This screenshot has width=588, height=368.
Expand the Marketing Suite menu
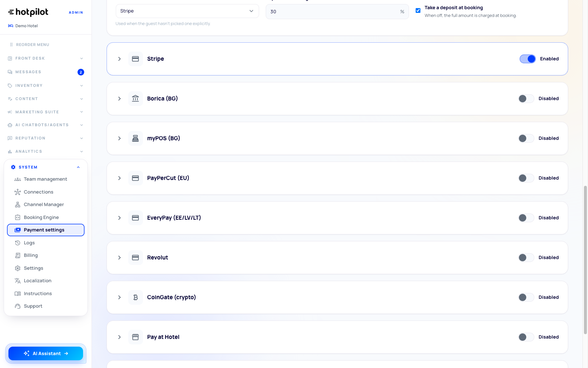pos(46,112)
